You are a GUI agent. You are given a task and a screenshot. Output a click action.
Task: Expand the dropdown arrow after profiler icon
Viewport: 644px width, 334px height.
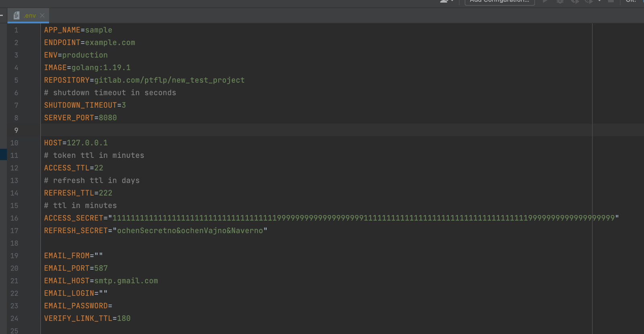[x=599, y=1]
